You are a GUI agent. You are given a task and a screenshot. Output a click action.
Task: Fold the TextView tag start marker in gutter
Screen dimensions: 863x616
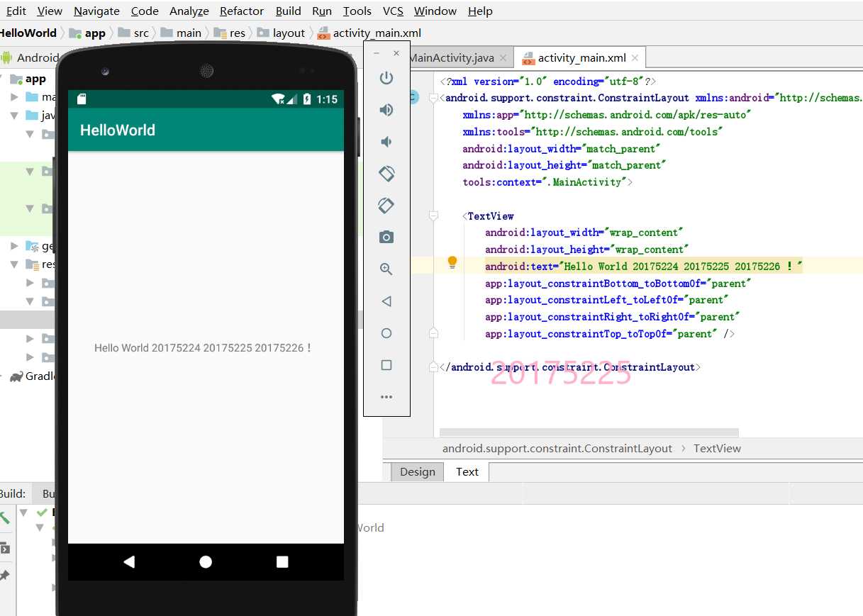tap(433, 216)
